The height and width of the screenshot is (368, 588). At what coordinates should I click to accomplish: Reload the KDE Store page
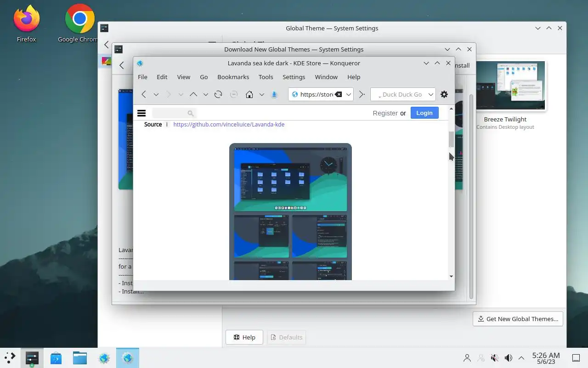pos(218,94)
